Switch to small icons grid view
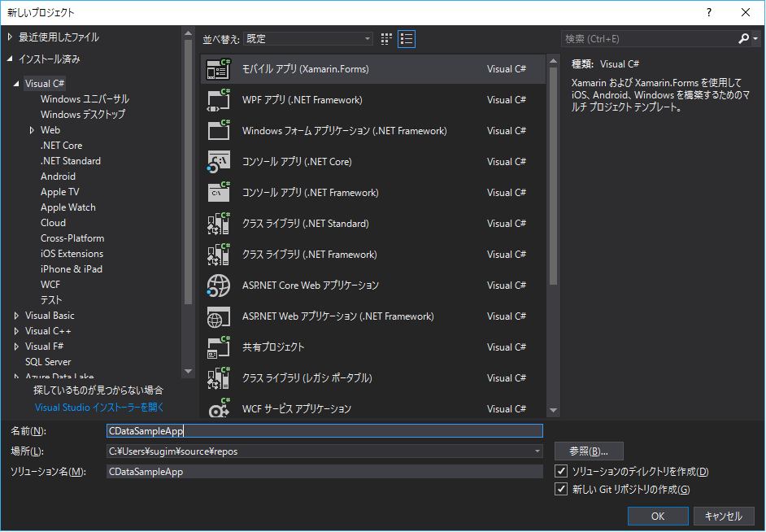 (x=386, y=39)
